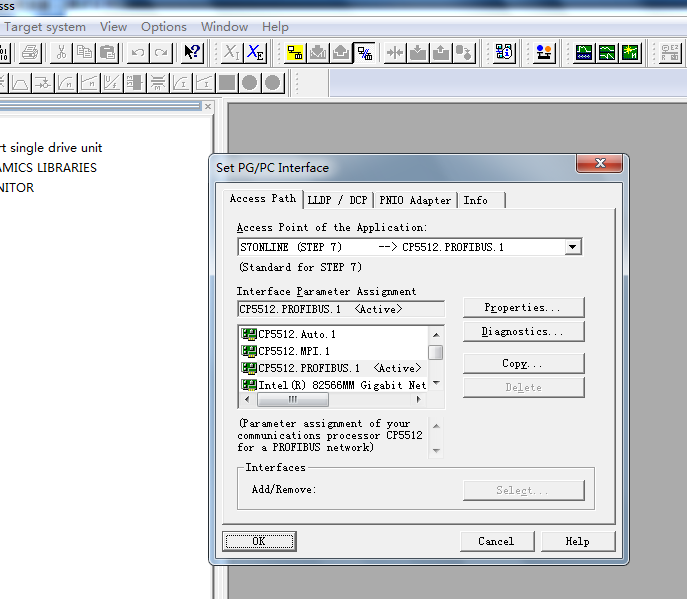The width and height of the screenshot is (687, 599).
Task: Open the Window menu
Action: pyautogui.click(x=224, y=27)
